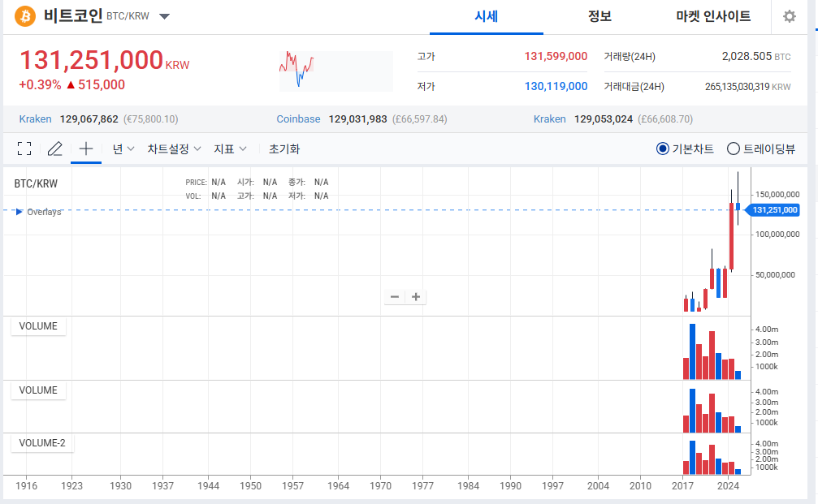Screen dimensions: 818x504
Task: Open the 지표 indicators dropdown
Action: (x=230, y=149)
